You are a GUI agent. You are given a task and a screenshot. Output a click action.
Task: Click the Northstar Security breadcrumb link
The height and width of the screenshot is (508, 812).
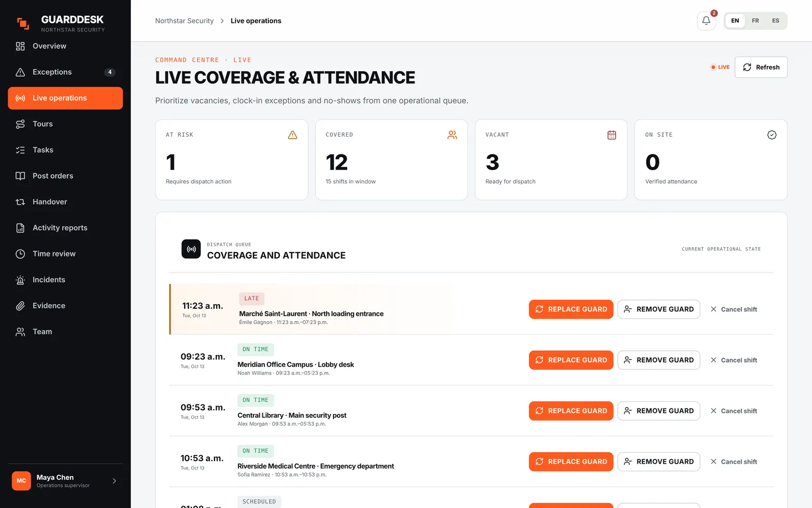(x=184, y=21)
